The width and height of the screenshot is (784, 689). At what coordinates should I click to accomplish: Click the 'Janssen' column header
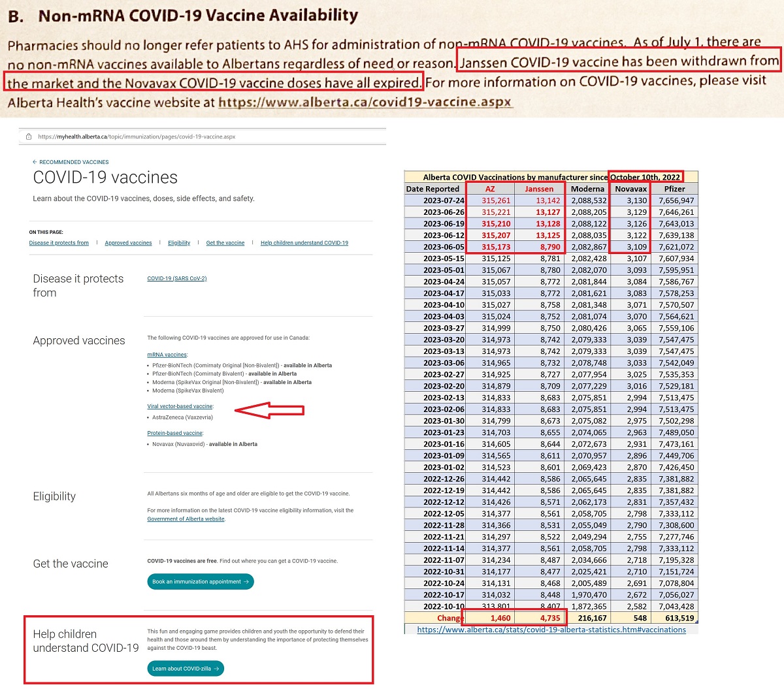click(x=539, y=189)
